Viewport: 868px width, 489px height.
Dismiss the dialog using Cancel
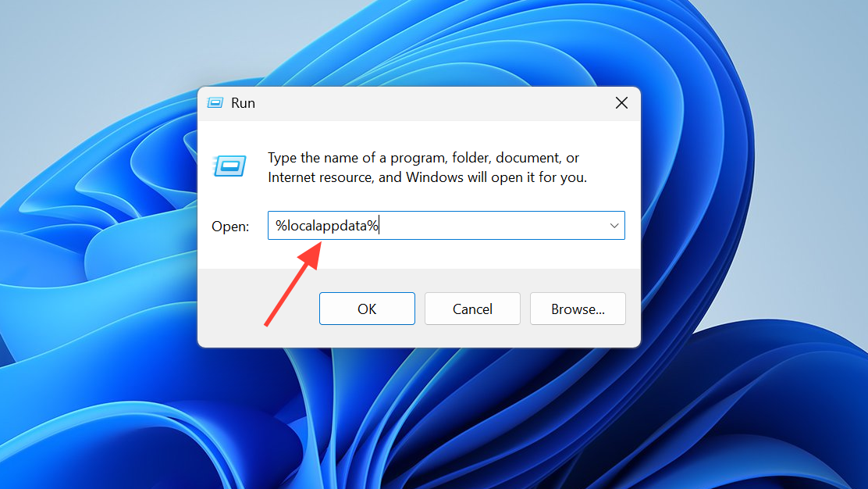tap(472, 309)
